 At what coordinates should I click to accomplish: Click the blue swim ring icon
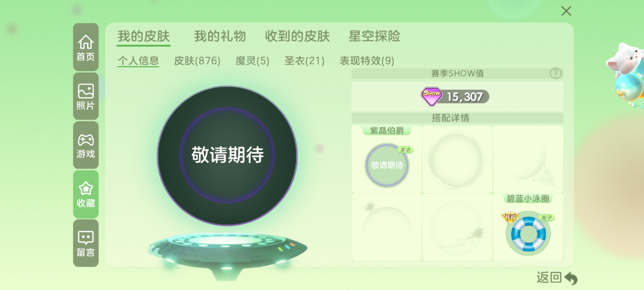(x=528, y=234)
